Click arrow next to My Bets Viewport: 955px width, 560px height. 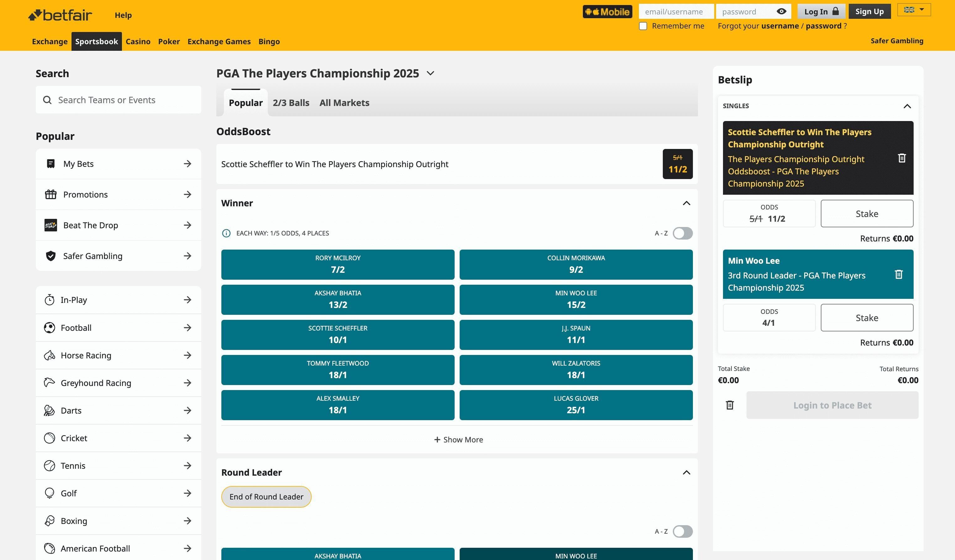click(x=187, y=164)
